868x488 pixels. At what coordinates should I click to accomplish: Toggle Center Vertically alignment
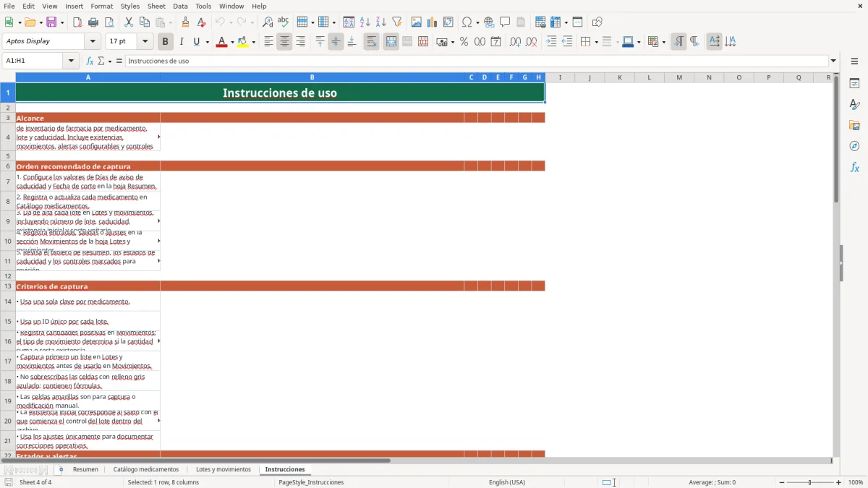click(336, 42)
